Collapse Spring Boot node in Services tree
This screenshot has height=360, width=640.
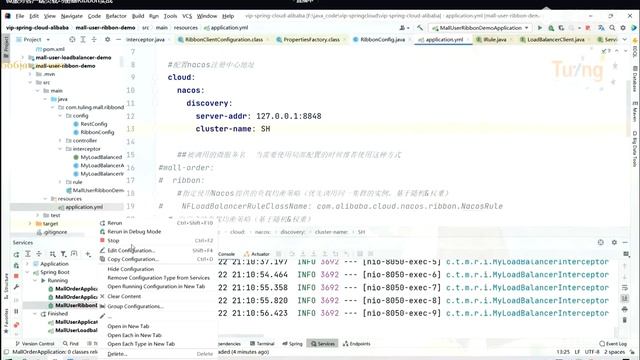point(28,272)
